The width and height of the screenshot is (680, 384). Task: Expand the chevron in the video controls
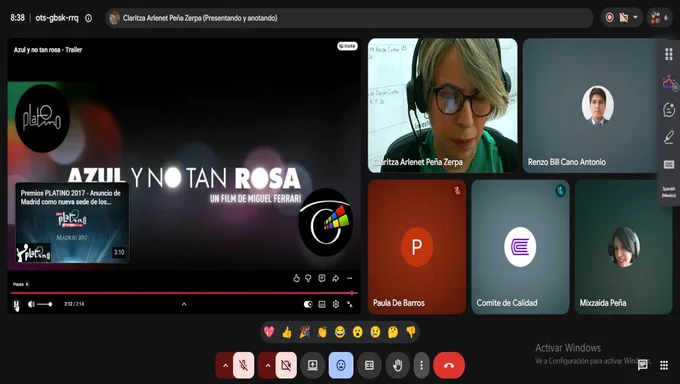pos(184,304)
